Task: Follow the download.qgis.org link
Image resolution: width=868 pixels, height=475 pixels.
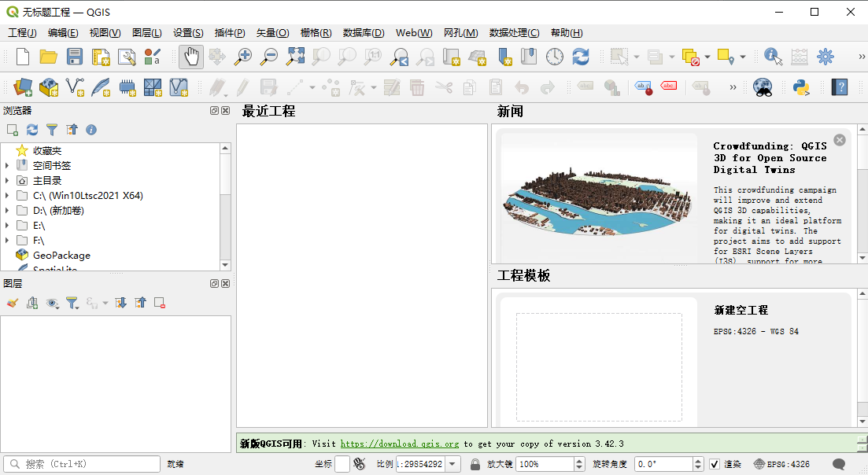Action: click(400, 444)
